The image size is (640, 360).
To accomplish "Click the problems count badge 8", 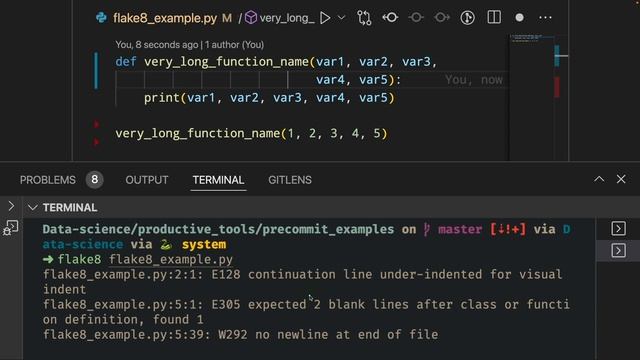I will coord(94,180).
